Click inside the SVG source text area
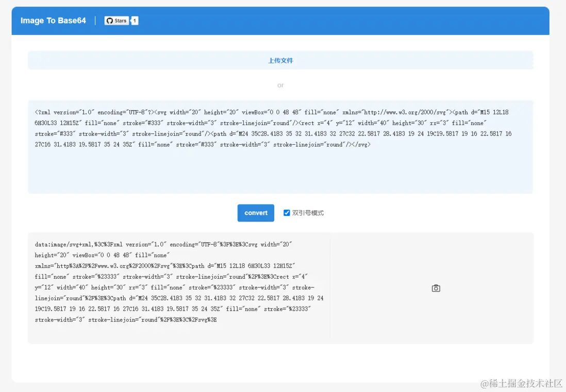 280,147
